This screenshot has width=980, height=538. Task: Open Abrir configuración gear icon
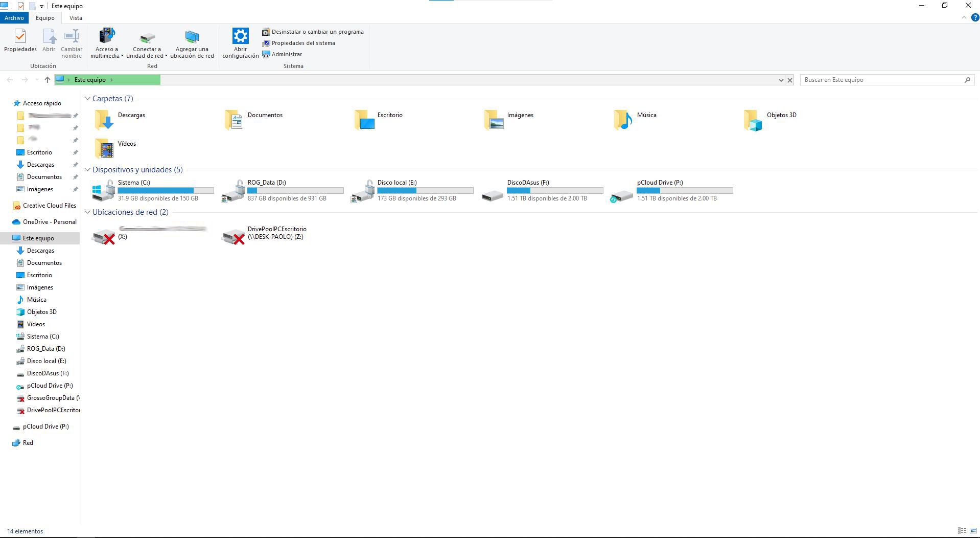[240, 37]
